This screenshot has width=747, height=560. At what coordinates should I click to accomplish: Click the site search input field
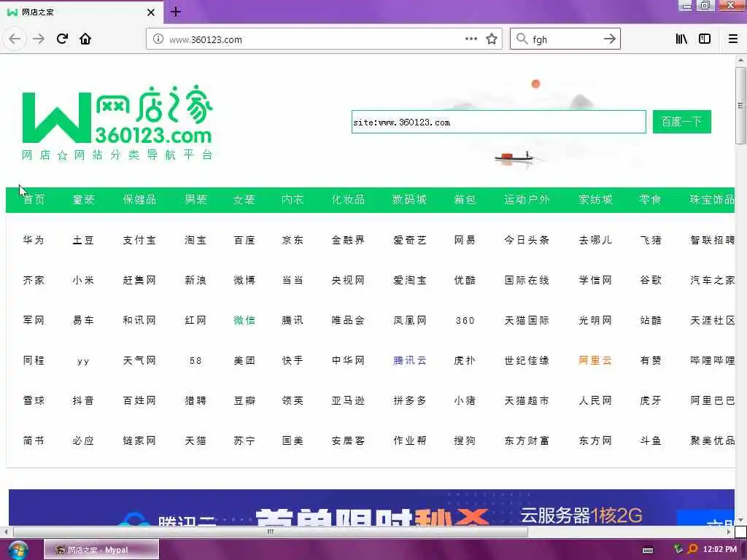[498, 122]
